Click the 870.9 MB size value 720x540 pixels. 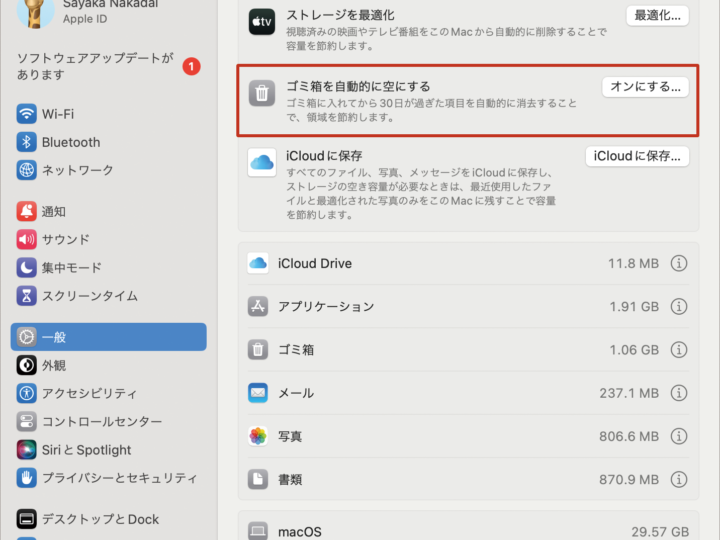(x=629, y=479)
